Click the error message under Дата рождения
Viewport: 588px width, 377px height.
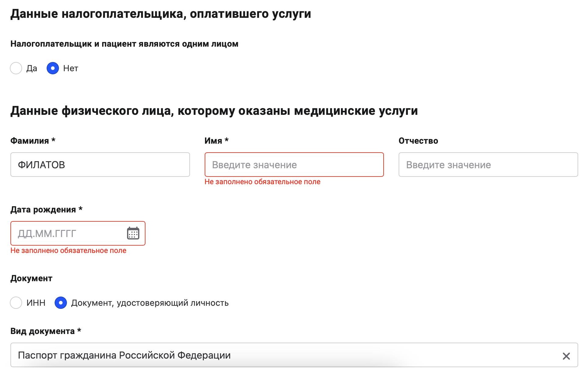(x=68, y=250)
